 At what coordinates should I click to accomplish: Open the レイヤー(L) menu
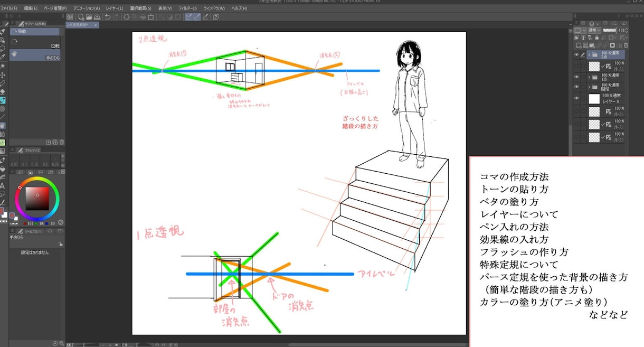[x=114, y=8]
